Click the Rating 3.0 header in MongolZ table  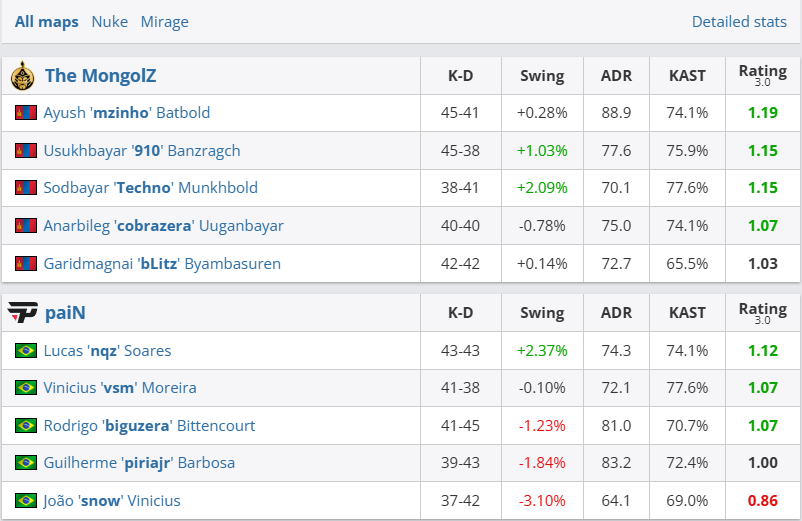[762, 75]
